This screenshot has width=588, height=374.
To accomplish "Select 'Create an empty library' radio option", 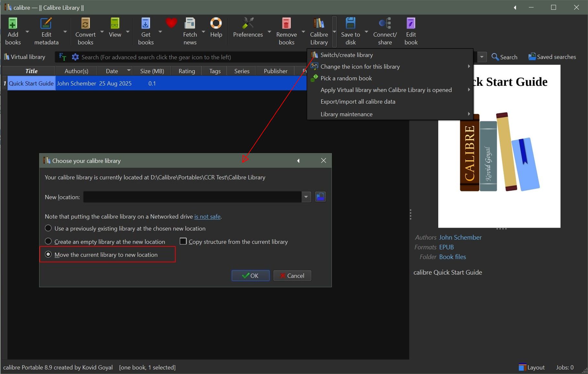I will (48, 242).
